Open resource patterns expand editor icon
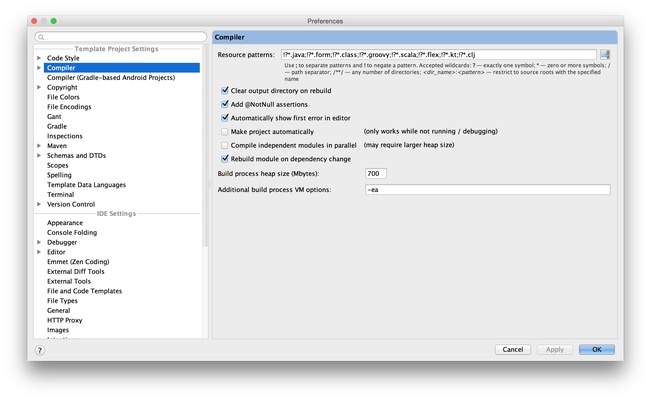The width and height of the screenshot is (651, 400). [x=605, y=54]
